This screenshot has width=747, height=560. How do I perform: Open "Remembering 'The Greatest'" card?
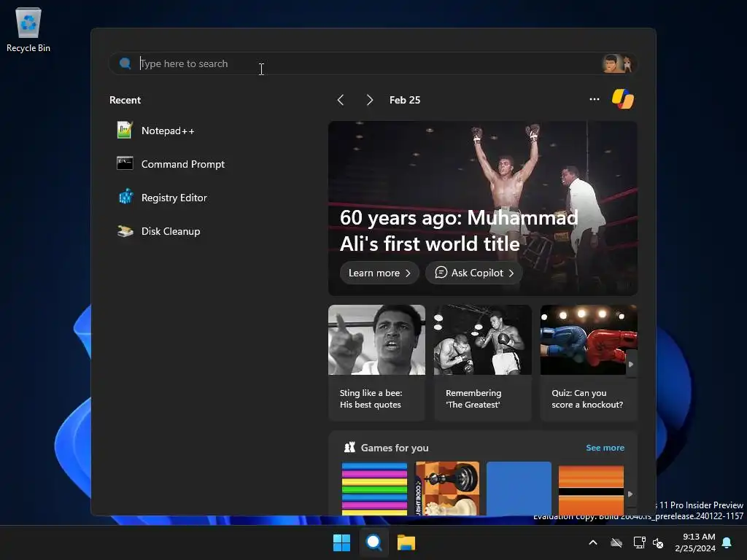point(483,363)
